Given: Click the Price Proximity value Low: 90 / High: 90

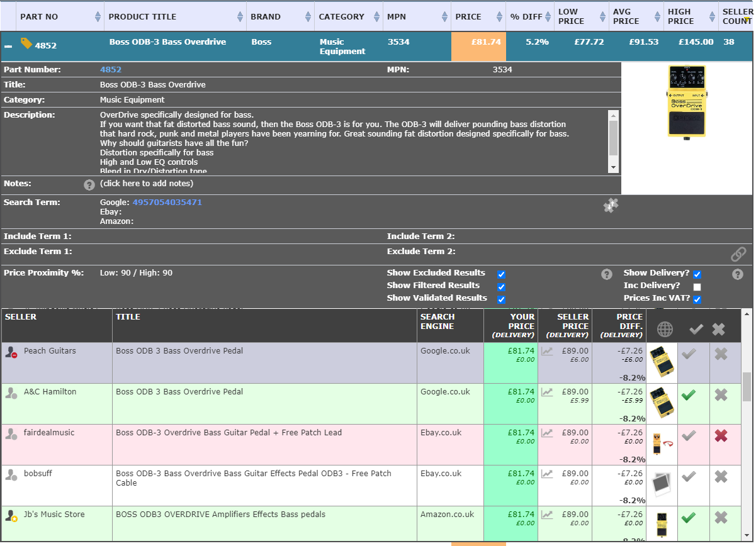Looking at the screenshot, I should tap(136, 273).
